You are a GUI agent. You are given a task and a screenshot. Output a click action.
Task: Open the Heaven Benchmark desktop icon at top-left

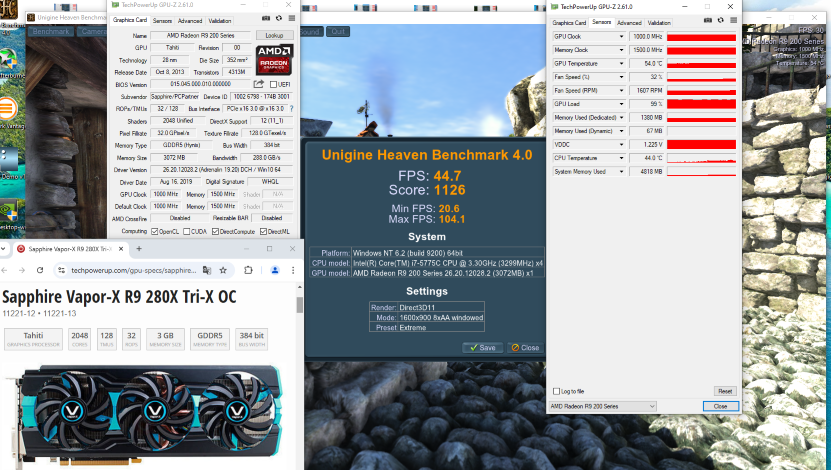click(x=9, y=10)
